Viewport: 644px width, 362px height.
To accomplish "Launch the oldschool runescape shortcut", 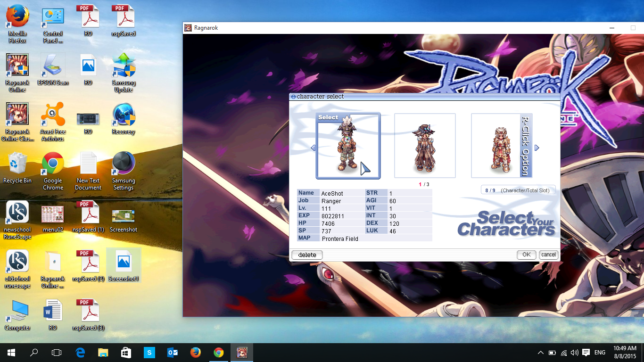I will 17,269.
